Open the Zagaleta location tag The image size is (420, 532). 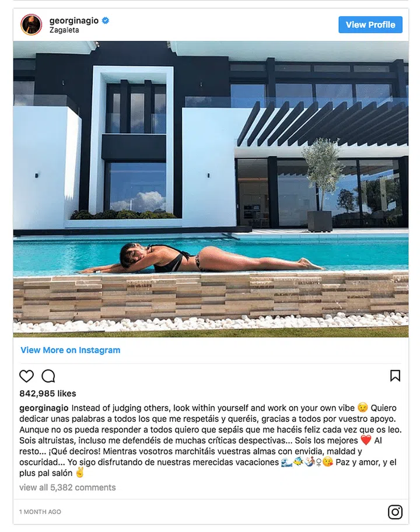click(x=64, y=30)
